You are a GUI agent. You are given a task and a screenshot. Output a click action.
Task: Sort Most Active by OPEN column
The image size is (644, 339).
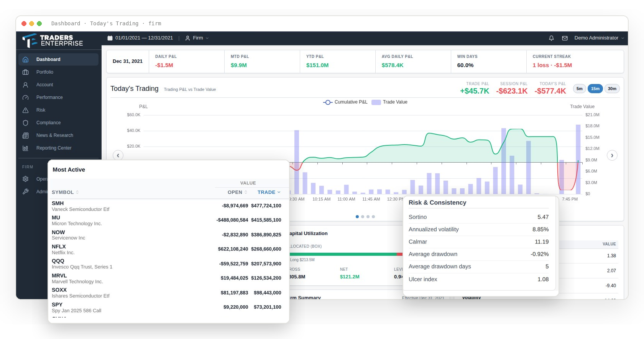click(x=237, y=192)
